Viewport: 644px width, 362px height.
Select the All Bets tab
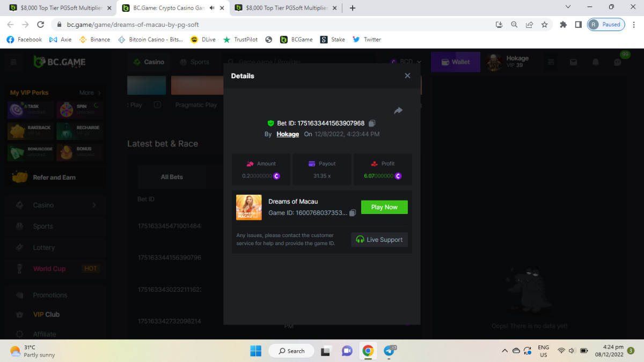[x=172, y=177]
